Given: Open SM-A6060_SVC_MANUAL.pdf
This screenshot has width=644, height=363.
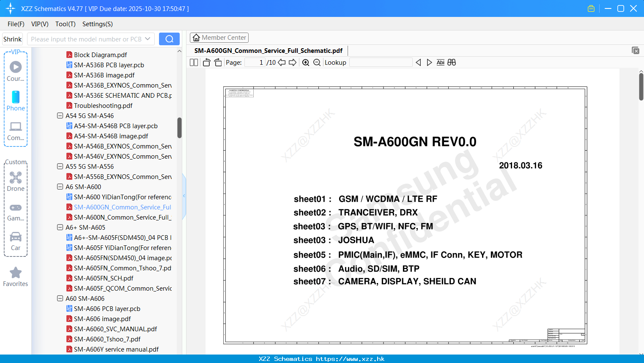Looking at the screenshot, I should (112, 329).
